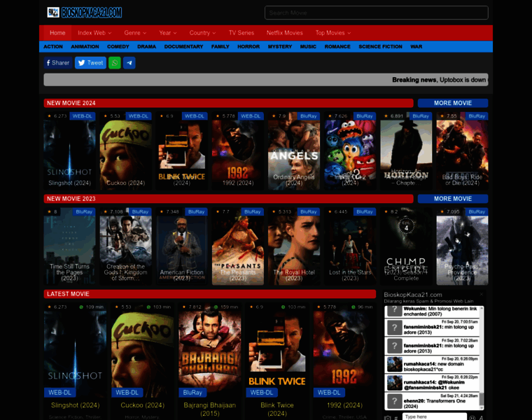The image size is (532, 420).
Task: Select the COMEDY genre category
Action: pos(118,47)
